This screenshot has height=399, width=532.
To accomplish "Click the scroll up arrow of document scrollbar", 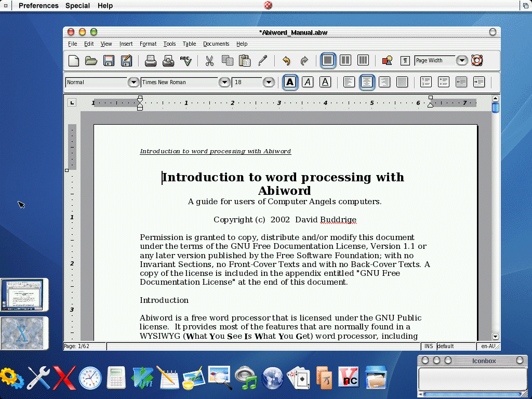I will (495, 99).
